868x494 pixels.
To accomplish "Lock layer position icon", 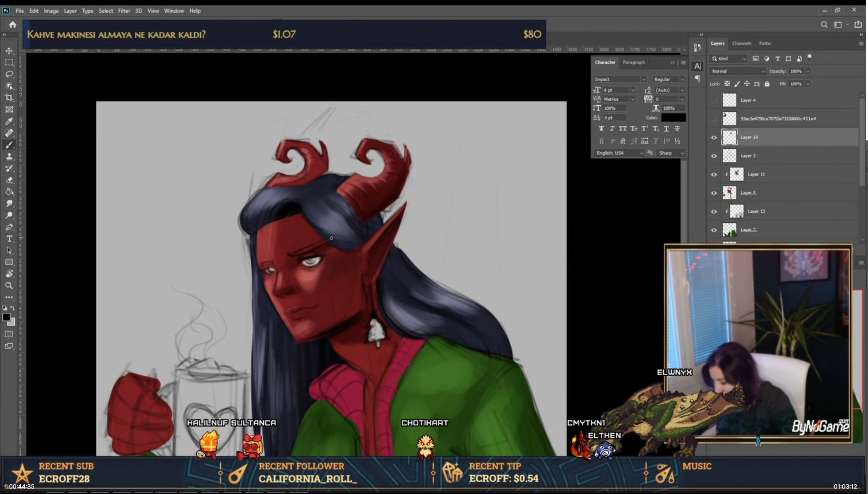I will coord(747,84).
